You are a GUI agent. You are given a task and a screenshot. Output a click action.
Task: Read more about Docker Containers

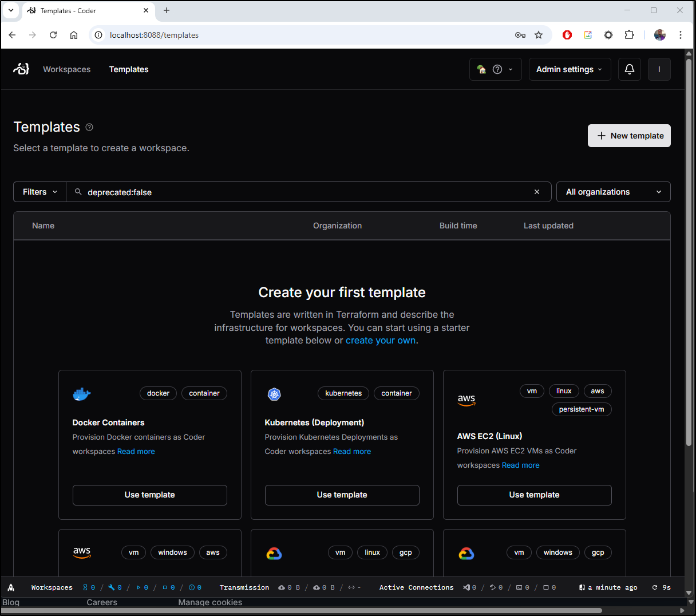click(x=136, y=451)
